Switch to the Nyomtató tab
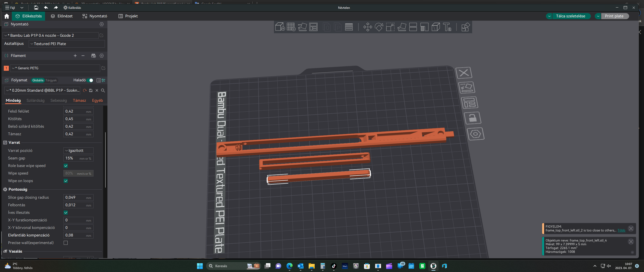 tap(95, 16)
